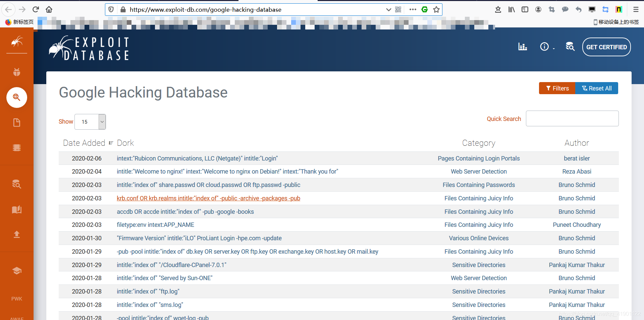Viewport: 644px width, 320px height.
Task: Open the Firmware Version iLO ProLiant dork
Action: (x=199, y=238)
